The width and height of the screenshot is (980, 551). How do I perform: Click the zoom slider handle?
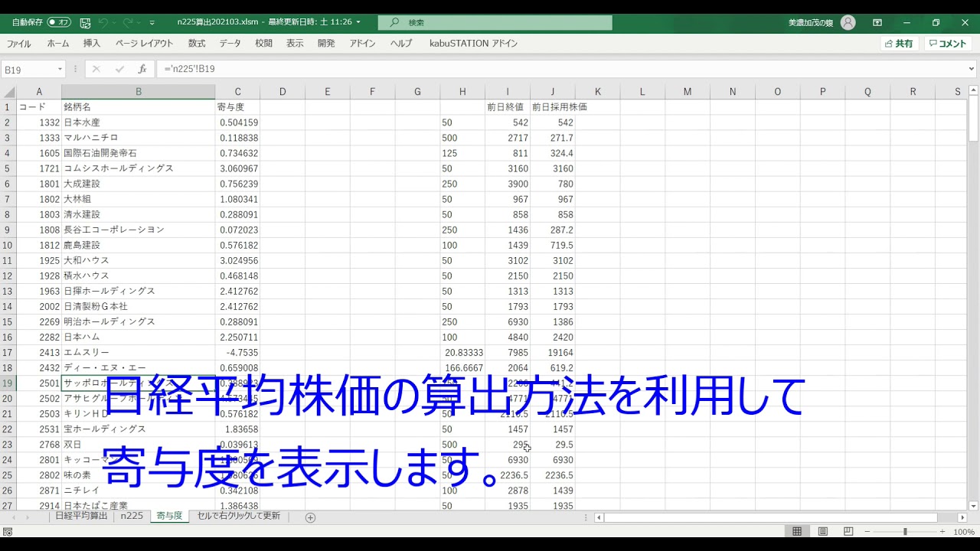tap(905, 532)
